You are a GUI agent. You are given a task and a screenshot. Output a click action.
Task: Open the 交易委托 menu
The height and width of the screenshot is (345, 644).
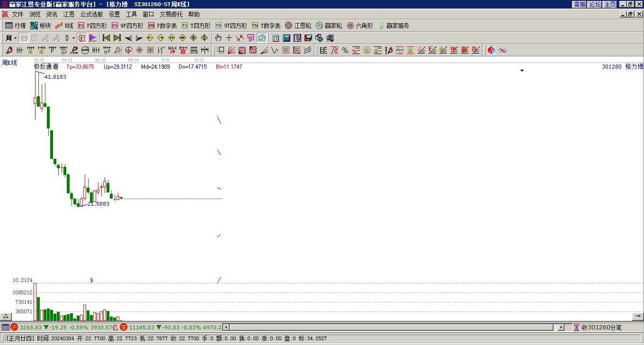click(x=171, y=14)
